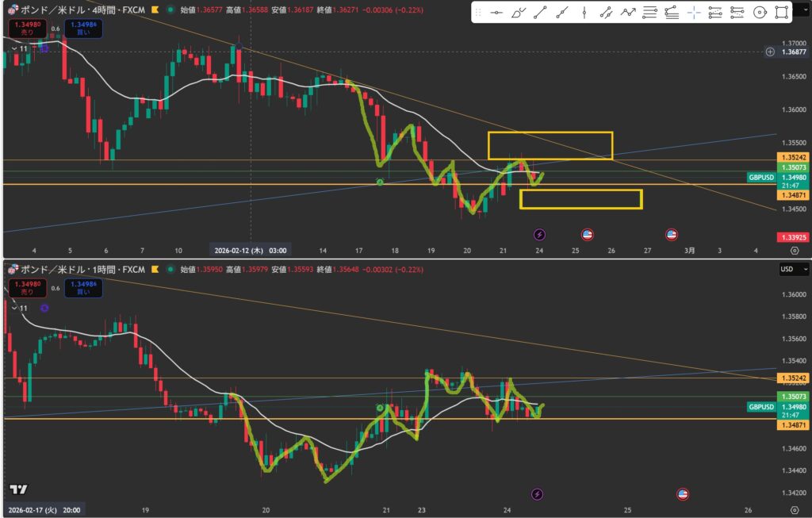This screenshot has height=518, width=812.
Task: Select the brush drawing tool
Action: coord(519,13)
